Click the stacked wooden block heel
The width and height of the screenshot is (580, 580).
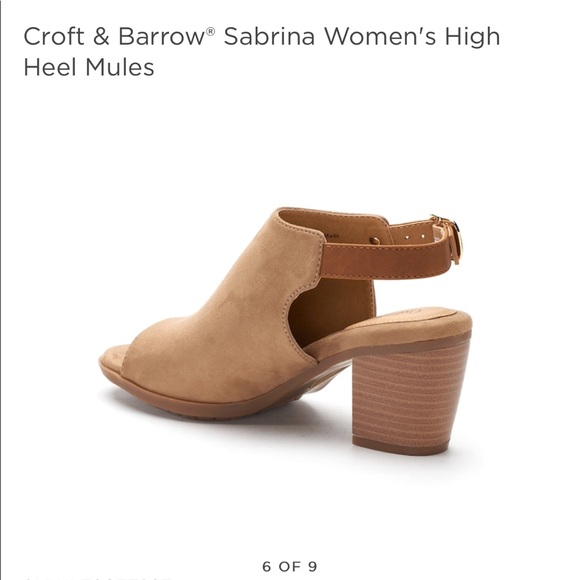[x=411, y=396]
